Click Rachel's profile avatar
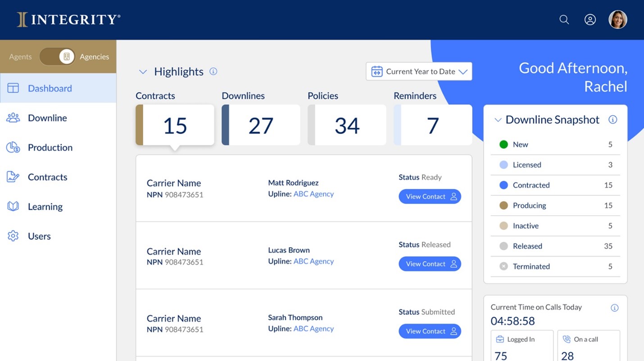The height and width of the screenshot is (361, 644). click(x=618, y=19)
